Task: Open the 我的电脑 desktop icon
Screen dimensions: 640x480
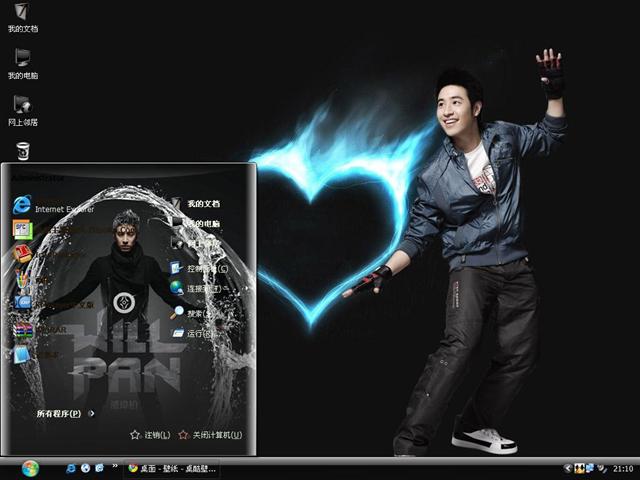Action: coord(23,64)
